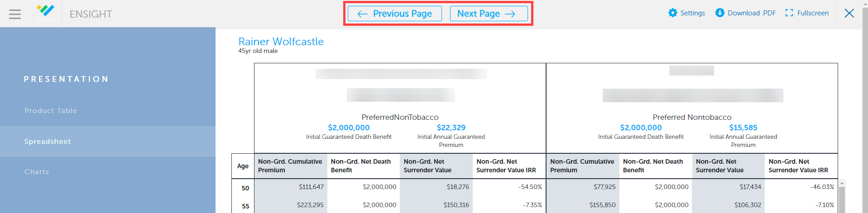
Task: Go to the Next Page
Action: [489, 14]
